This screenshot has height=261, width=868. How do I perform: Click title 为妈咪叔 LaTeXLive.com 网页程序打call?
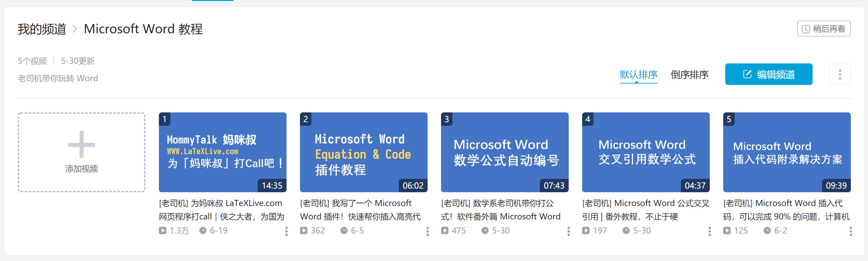click(x=222, y=210)
